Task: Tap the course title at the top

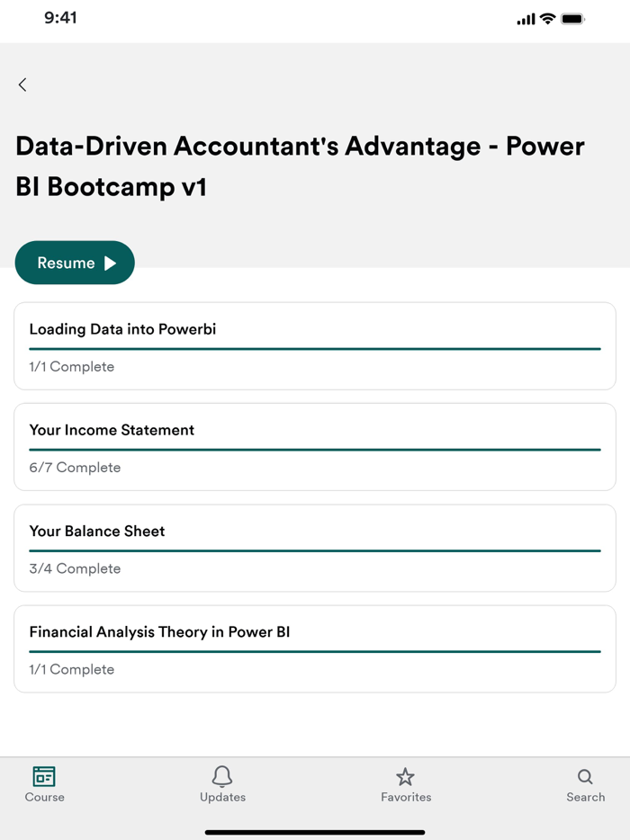Action: [x=301, y=165]
